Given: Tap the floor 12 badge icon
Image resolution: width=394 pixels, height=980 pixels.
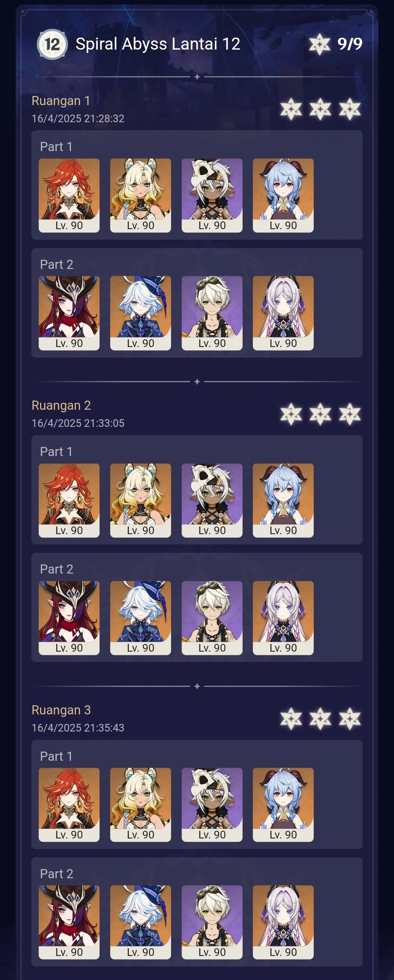Looking at the screenshot, I should (x=52, y=44).
